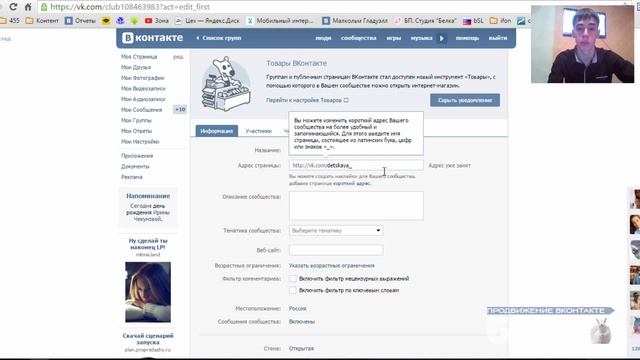The image size is (640, 360).
Task: Enable the keyword comment filter checkbox
Action: tap(293, 290)
